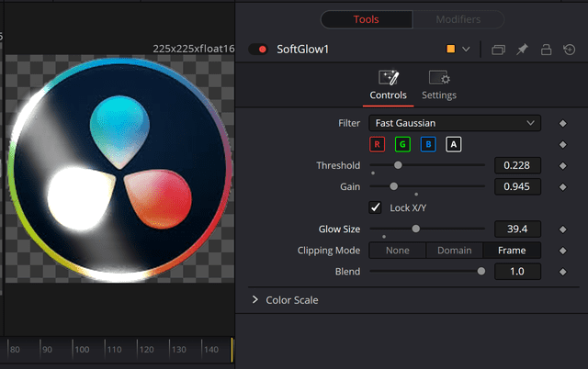Click the SoftGlow1 node name
This screenshot has width=588, height=369.
pyautogui.click(x=302, y=49)
